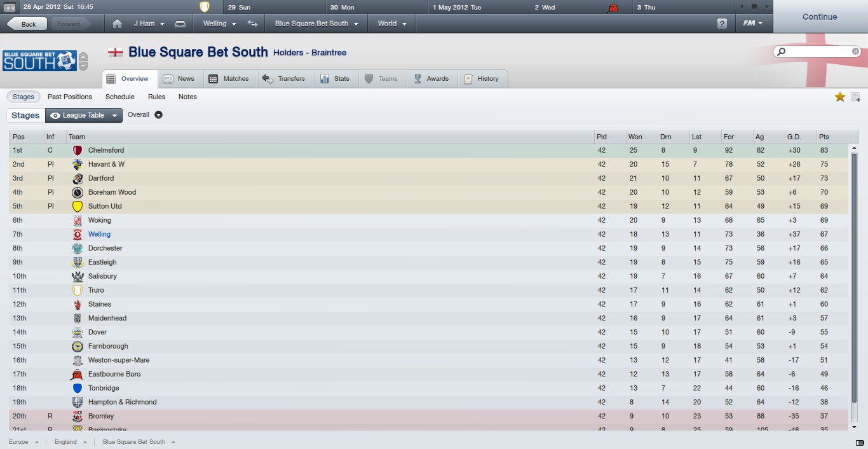Open the Welling team link in table
Image resolution: width=868 pixels, height=449 pixels.
tap(99, 235)
